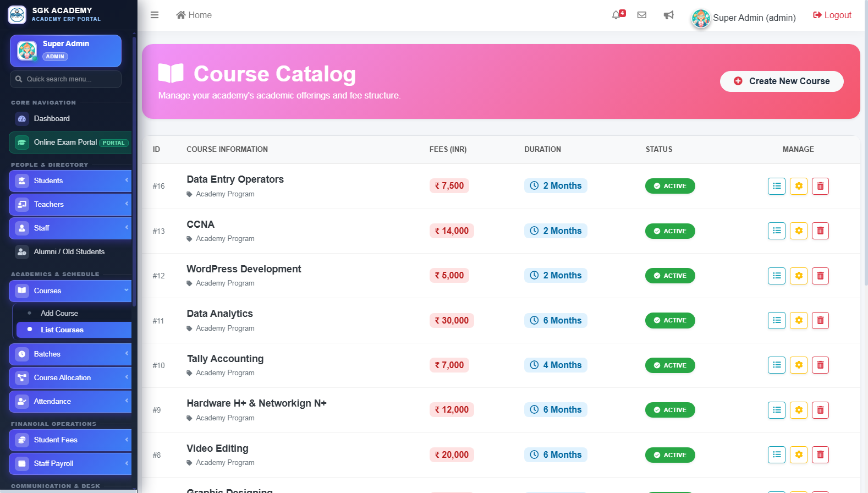Viewport: 868px width, 493px height.
Task: Expand the Student Fees sidebar menu
Action: click(70, 440)
